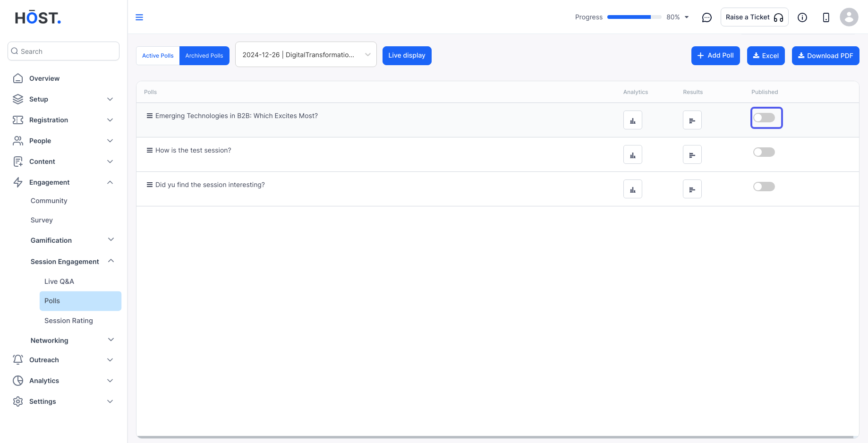Expand the Gamification submenu chevron
The width and height of the screenshot is (868, 443).
coord(111,239)
